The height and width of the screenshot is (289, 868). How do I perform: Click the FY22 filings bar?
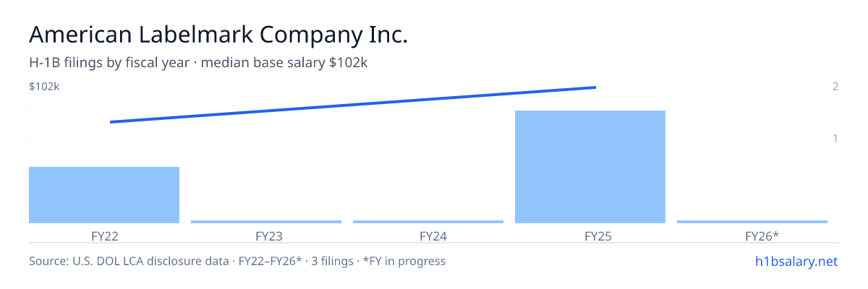click(104, 195)
